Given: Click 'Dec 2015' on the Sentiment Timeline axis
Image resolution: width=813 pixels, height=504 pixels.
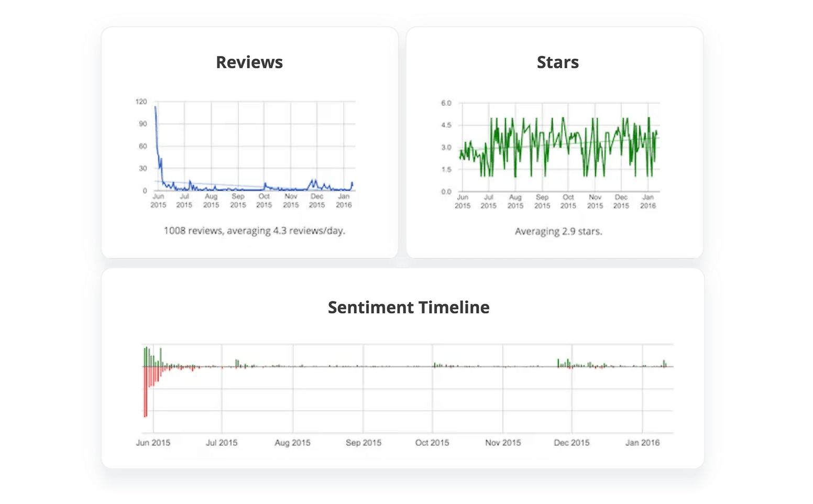Looking at the screenshot, I should point(572,443).
